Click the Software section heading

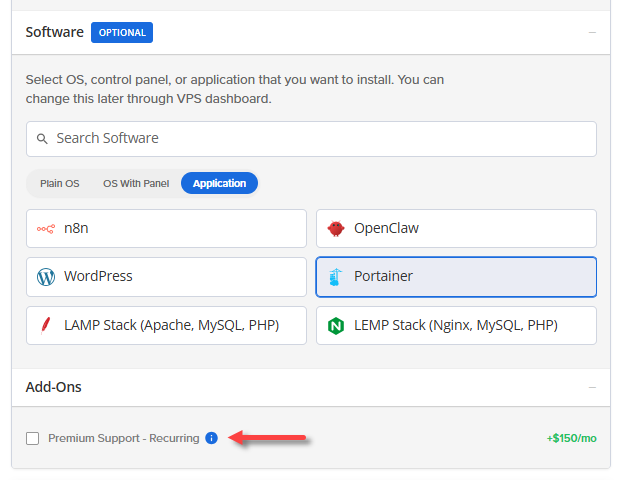point(55,32)
